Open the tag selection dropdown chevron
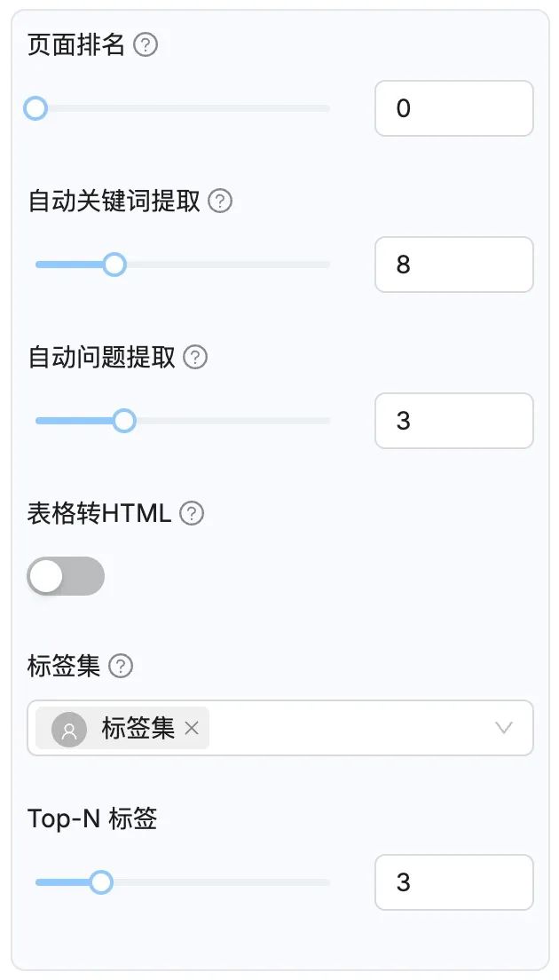The image size is (559, 980). 504,728
